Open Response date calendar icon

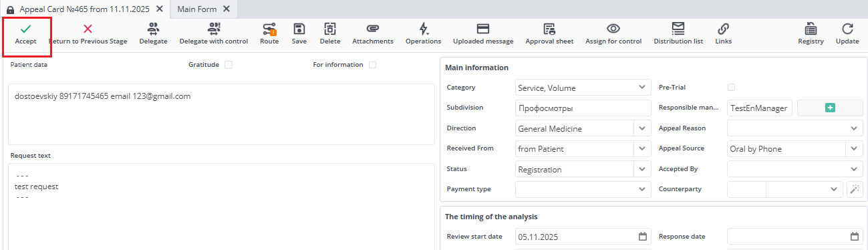(x=855, y=237)
